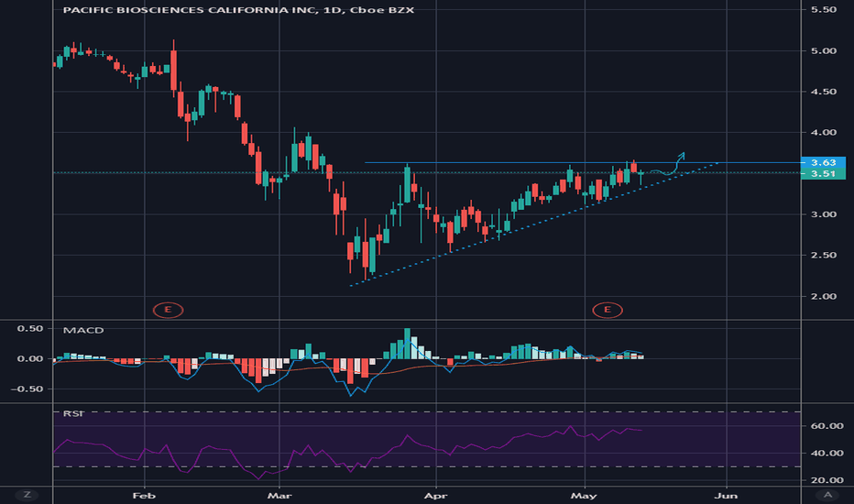Click the MACD 0.50 scale value

tap(30, 329)
